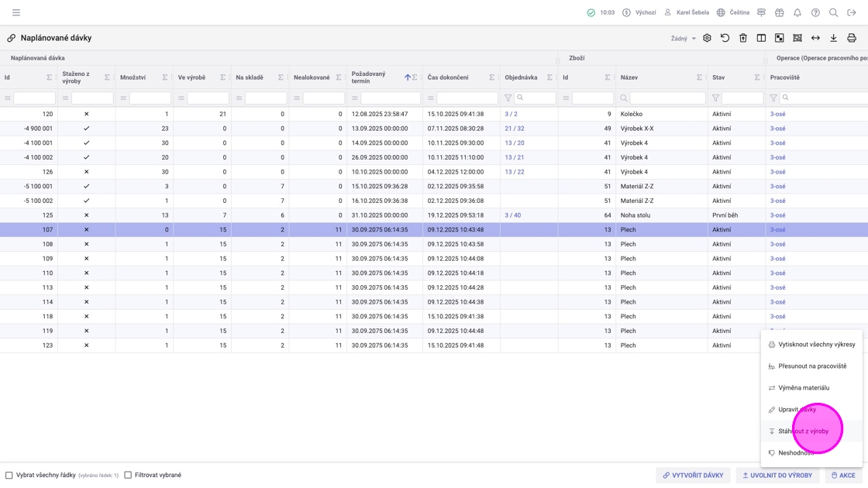This screenshot has height=488, width=868.
Task: Select 'Stáhnout z výroby' menu entry
Action: (803, 431)
